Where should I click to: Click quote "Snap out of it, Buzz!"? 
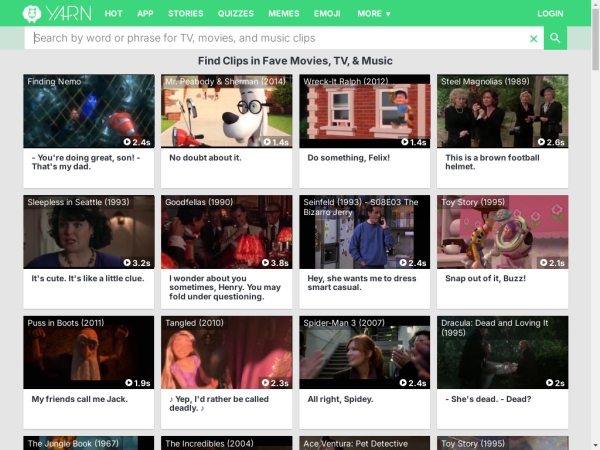click(485, 279)
